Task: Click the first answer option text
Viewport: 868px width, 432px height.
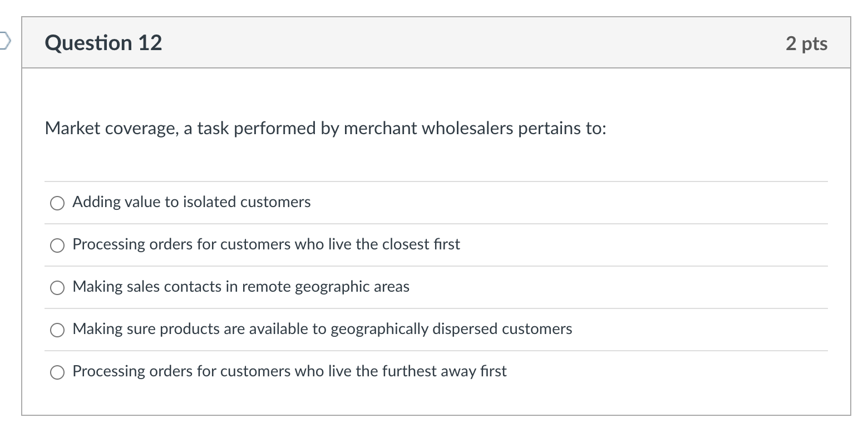Action: point(191,202)
